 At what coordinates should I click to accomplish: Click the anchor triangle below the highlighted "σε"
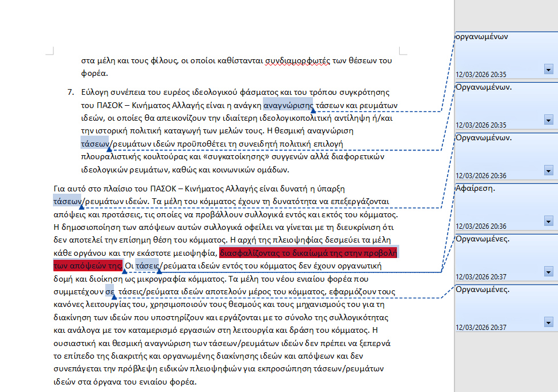(114, 297)
